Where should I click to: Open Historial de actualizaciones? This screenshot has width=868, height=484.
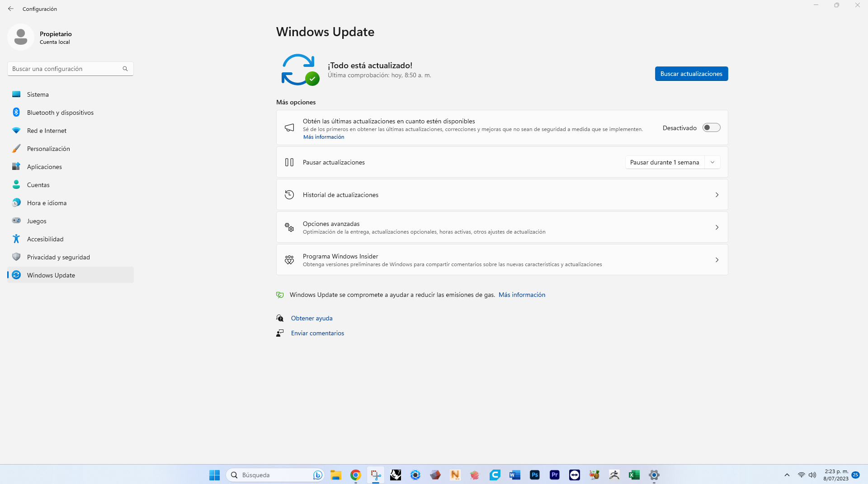502,195
